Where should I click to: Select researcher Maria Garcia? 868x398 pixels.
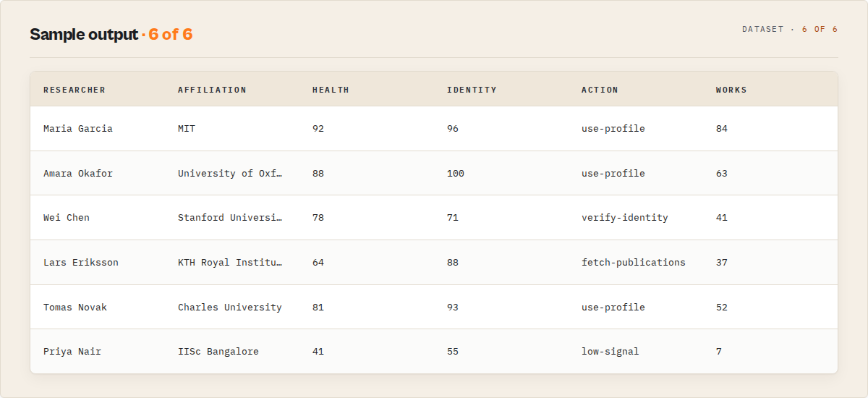[x=78, y=129]
